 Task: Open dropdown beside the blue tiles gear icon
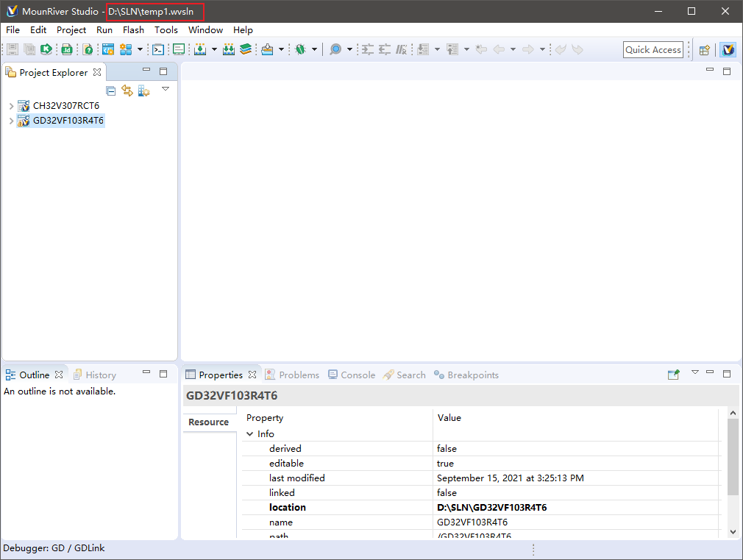(140, 49)
